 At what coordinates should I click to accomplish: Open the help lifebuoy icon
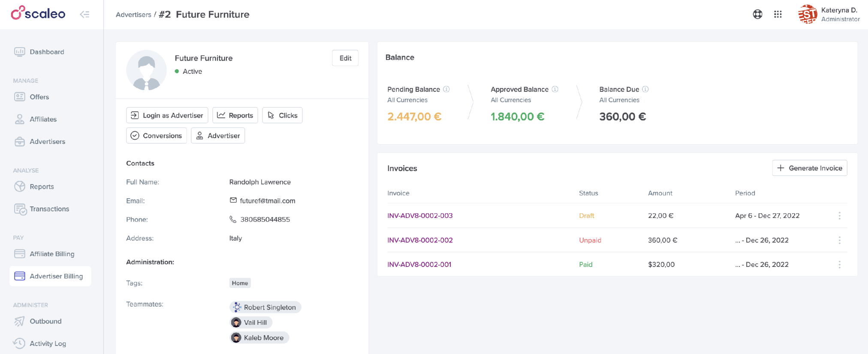pos(757,14)
